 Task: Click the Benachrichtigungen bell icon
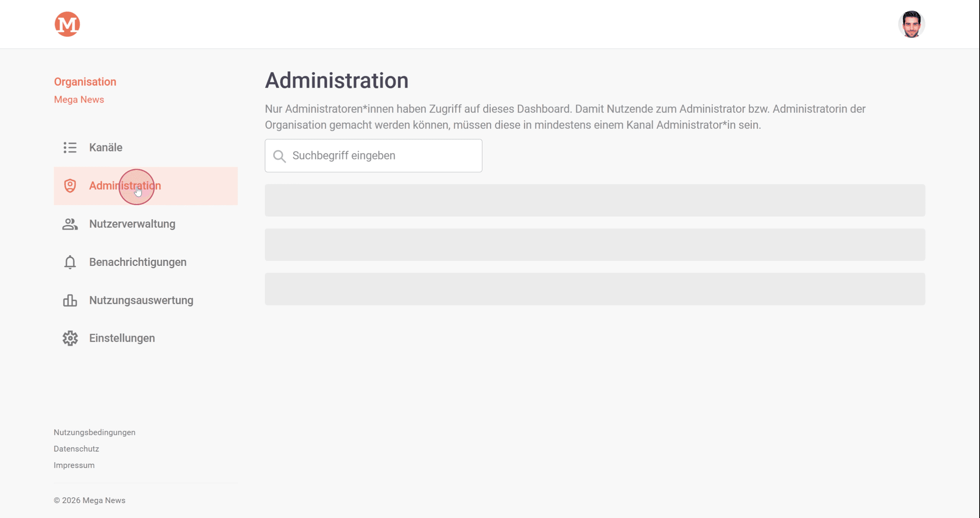[70, 262]
